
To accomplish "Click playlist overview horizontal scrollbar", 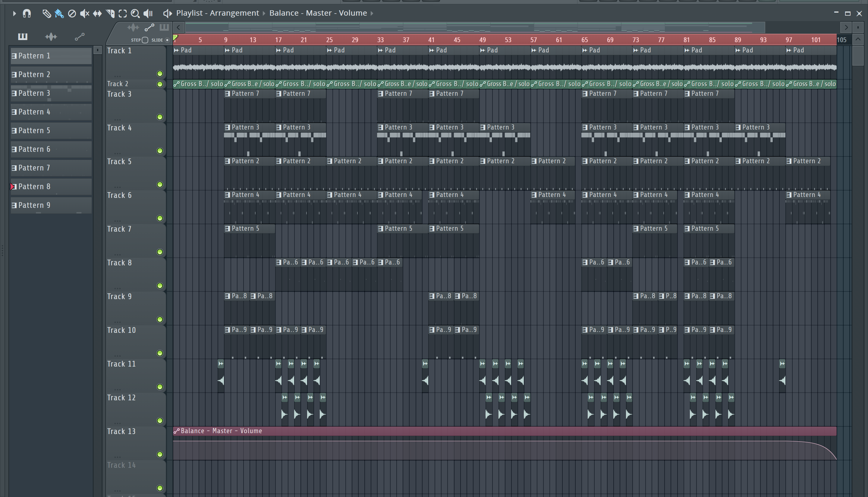I will click(475, 27).
